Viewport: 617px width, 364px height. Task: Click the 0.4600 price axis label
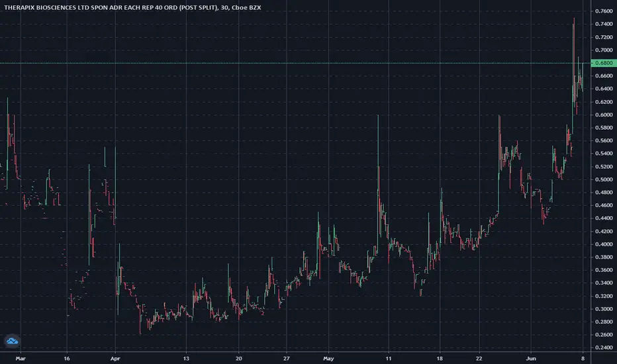pos(604,205)
